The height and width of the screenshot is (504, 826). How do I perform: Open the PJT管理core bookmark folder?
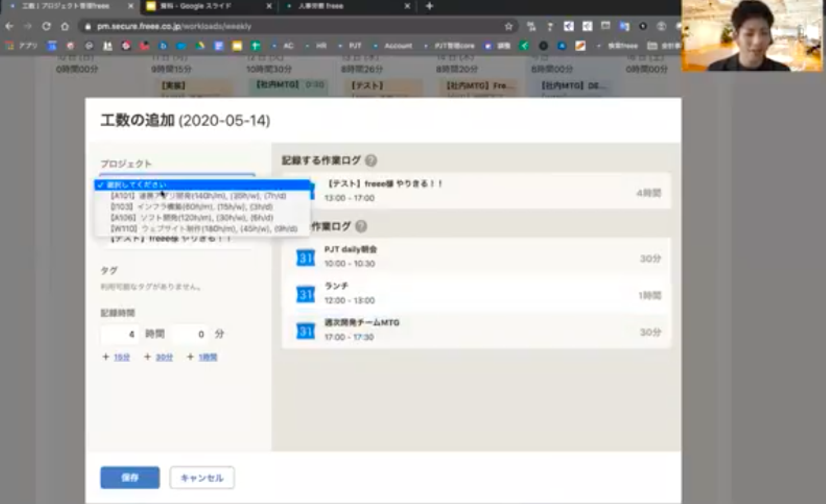tap(449, 46)
